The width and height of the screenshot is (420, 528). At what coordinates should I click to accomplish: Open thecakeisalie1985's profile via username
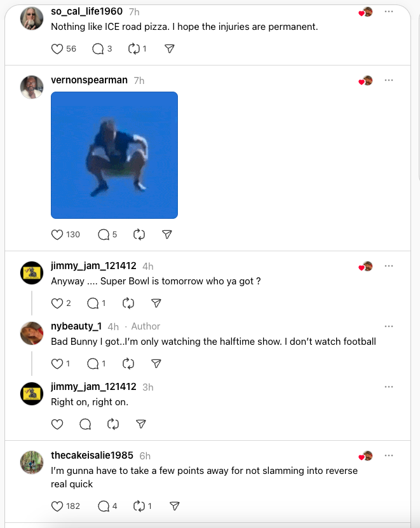pyautogui.click(x=92, y=455)
